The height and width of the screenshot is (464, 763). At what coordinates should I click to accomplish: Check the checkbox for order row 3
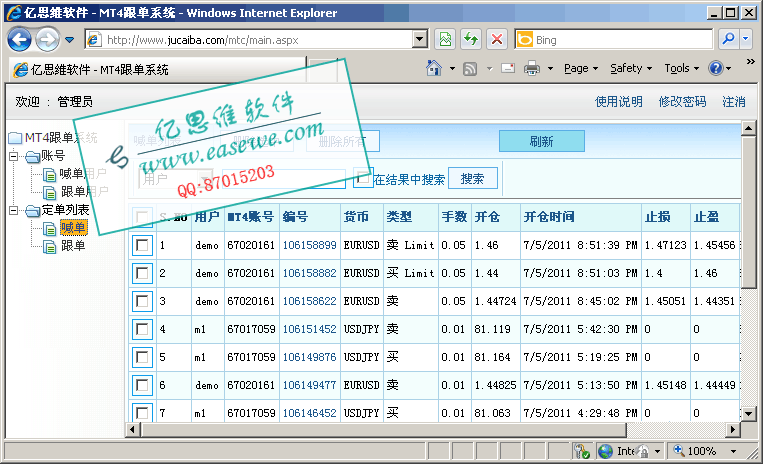(142, 301)
